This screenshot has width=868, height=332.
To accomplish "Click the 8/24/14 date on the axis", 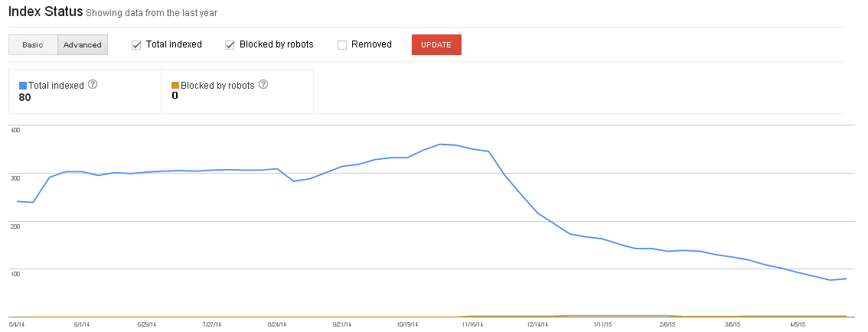I will [277, 324].
